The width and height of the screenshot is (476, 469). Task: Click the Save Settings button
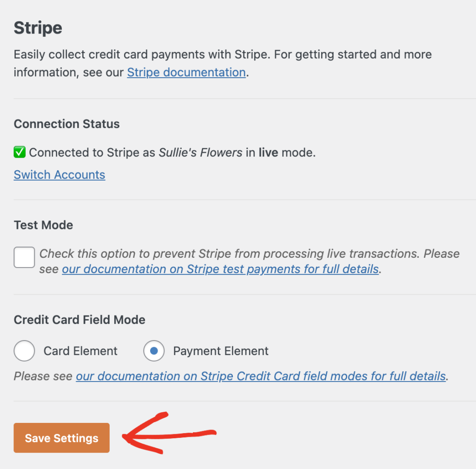61,437
